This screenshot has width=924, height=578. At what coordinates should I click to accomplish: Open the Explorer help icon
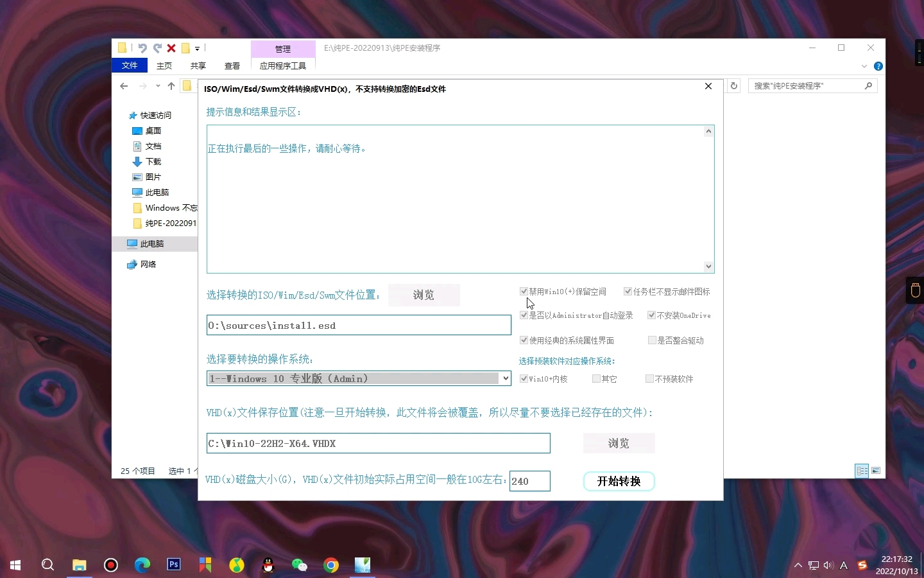878,66
